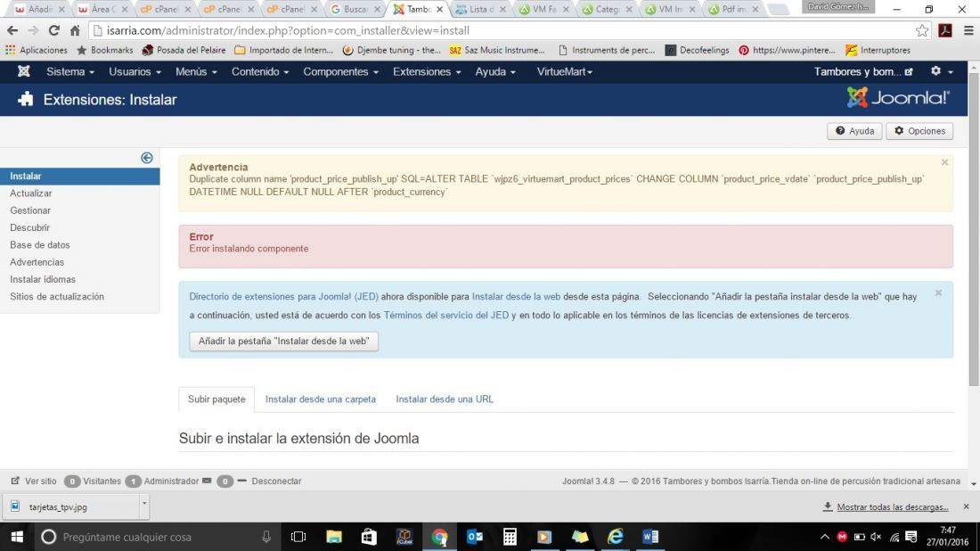980x551 pixels.
Task: Click the Cortana search box
Action: (x=156, y=537)
